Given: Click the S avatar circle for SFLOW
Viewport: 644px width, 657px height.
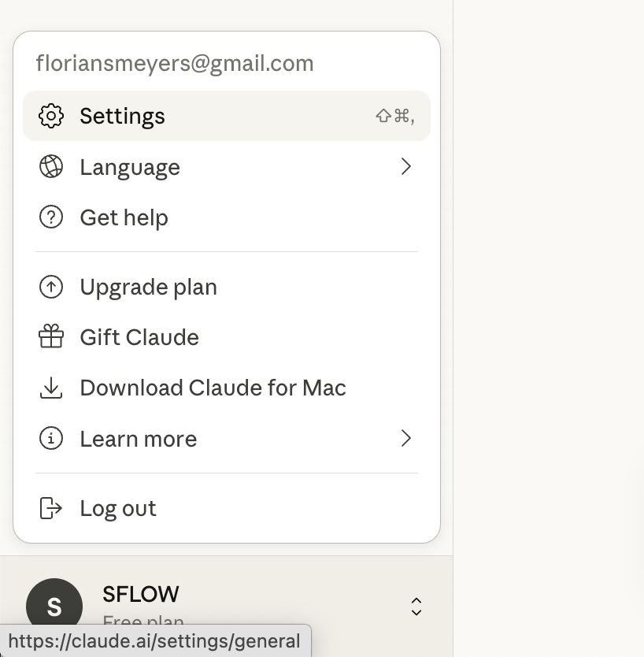Looking at the screenshot, I should coord(54,607).
